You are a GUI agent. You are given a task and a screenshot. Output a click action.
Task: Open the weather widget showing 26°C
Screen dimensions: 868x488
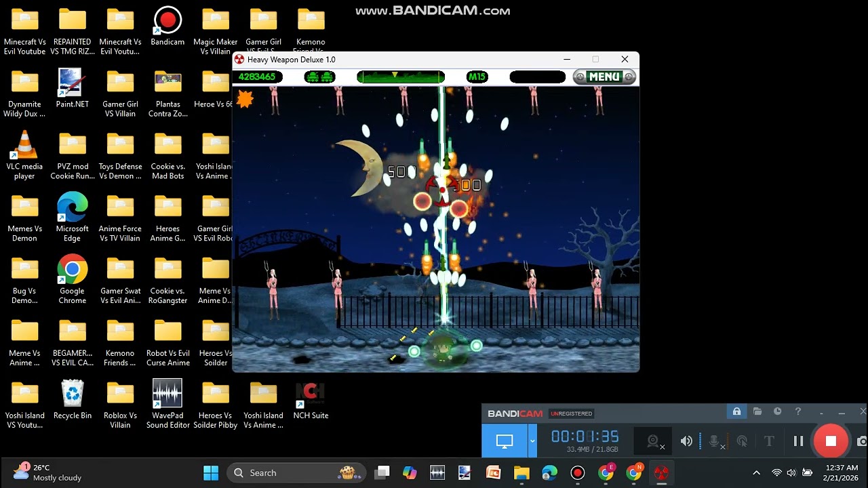pos(47,472)
